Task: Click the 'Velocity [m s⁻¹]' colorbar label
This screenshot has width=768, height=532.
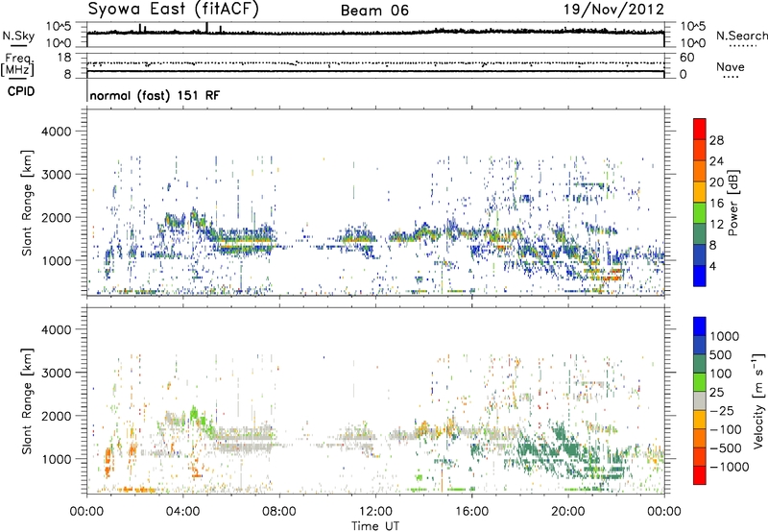Action: [758, 400]
